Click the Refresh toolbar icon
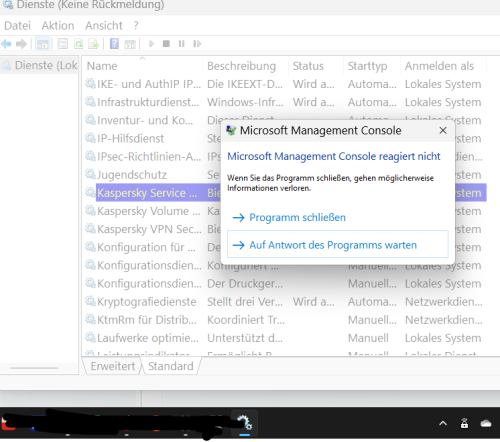Screen dimensions: 500x442 pyautogui.click(x=78, y=44)
